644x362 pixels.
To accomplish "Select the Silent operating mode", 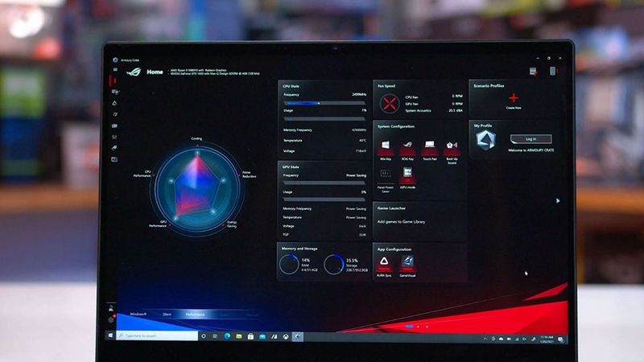I will point(167,315).
